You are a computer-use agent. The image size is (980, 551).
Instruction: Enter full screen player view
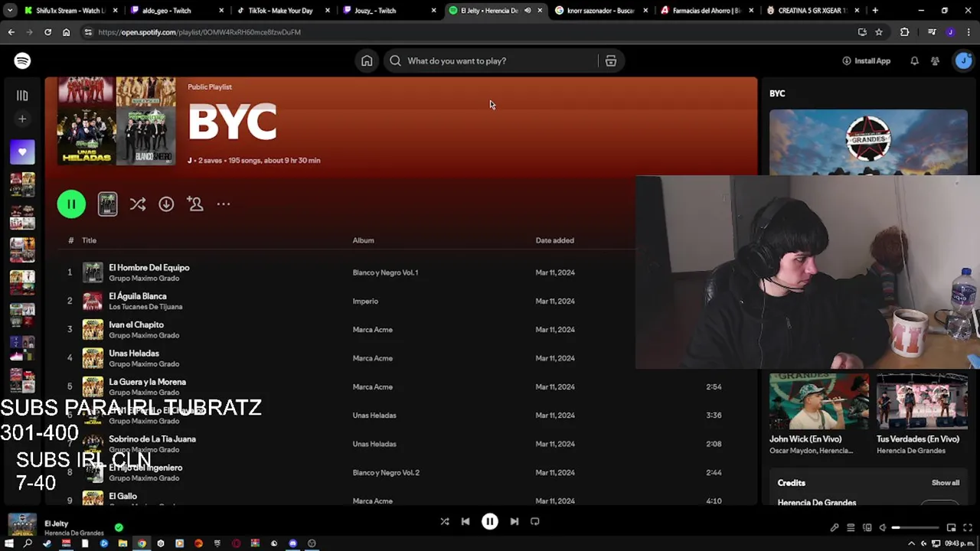[967, 527]
